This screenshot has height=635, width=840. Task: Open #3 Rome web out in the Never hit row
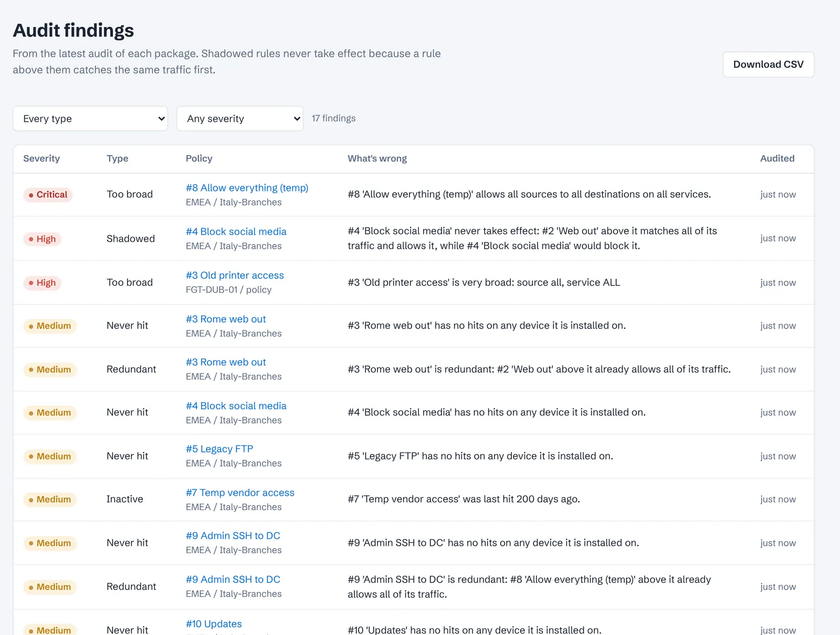226,319
